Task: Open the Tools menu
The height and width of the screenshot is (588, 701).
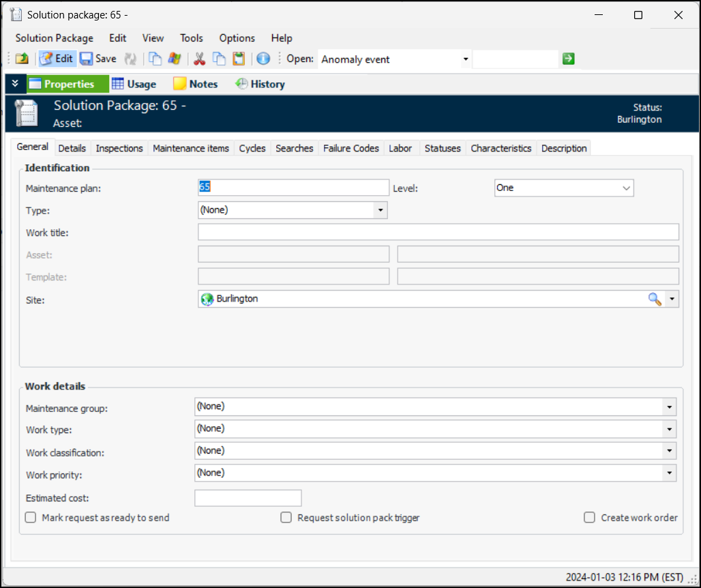Action: [192, 38]
